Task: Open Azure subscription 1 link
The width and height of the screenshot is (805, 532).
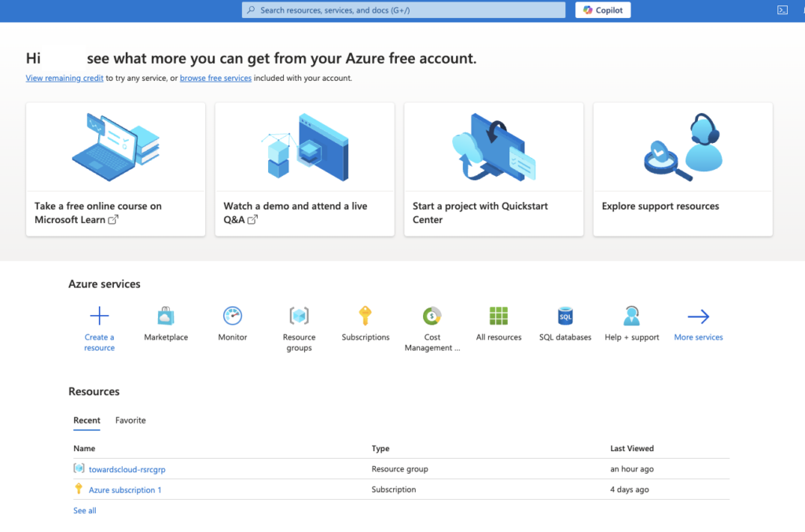Action: pos(125,490)
